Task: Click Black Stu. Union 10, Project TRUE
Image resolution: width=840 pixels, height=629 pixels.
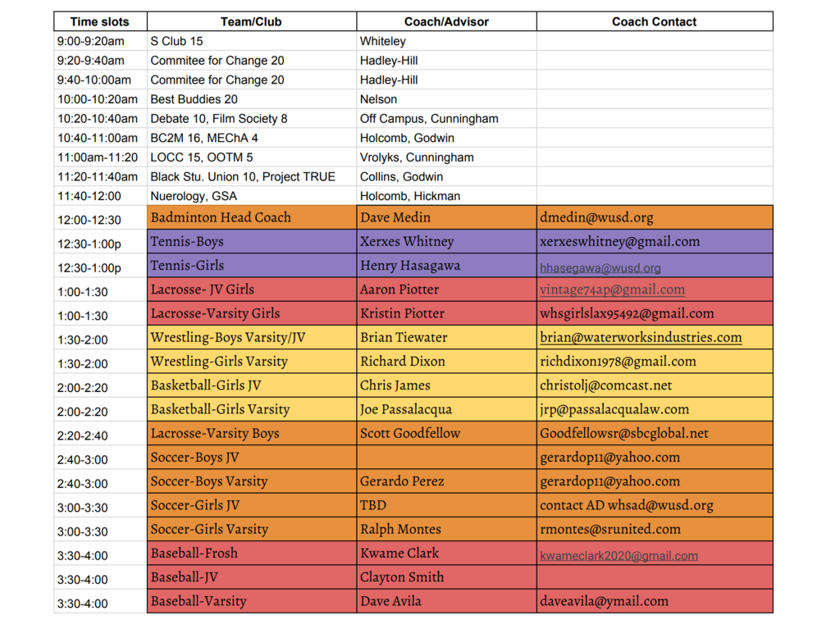Action: (x=251, y=176)
